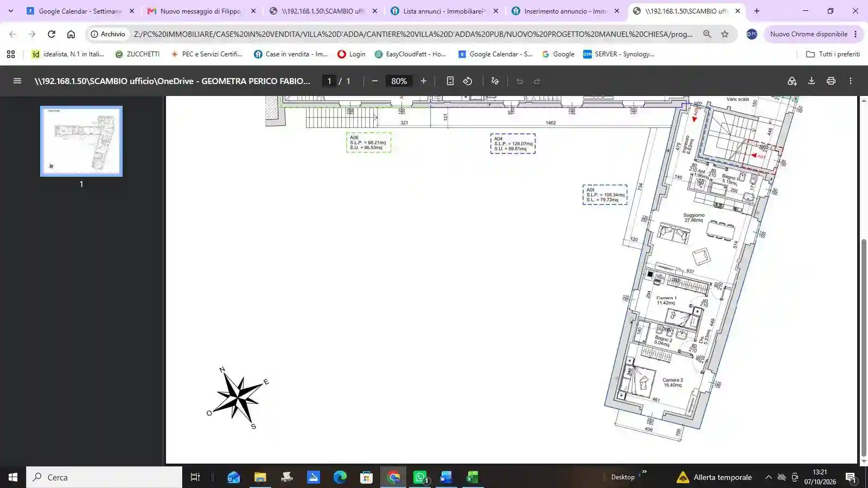This screenshot has width=868, height=488.
Task: Click the vertical scrollbar of PDF
Action: [864, 347]
